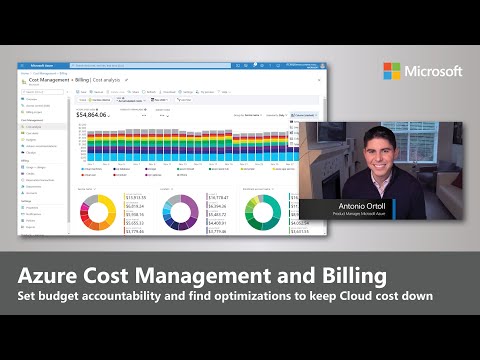
Task: Open Granularity Daily dropdown
Action: click(277, 115)
